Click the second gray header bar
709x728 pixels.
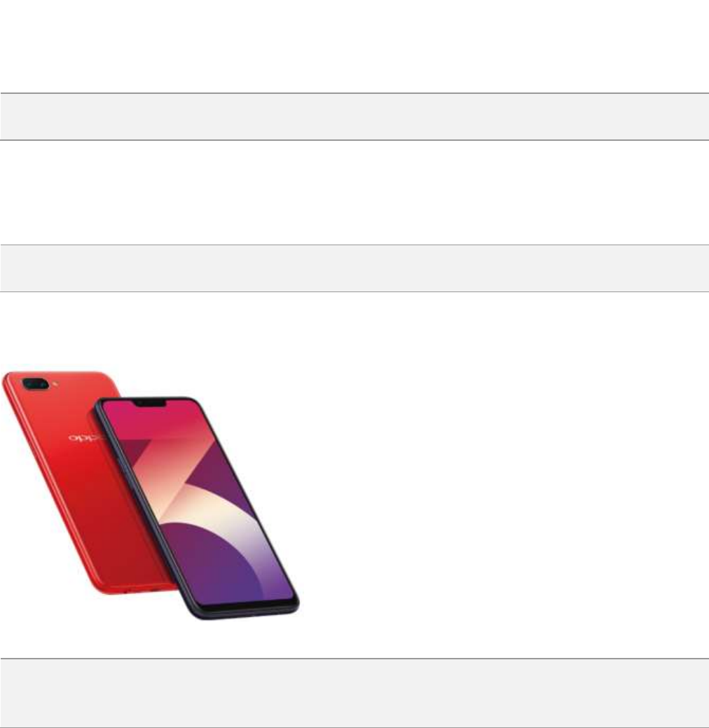tap(354, 268)
